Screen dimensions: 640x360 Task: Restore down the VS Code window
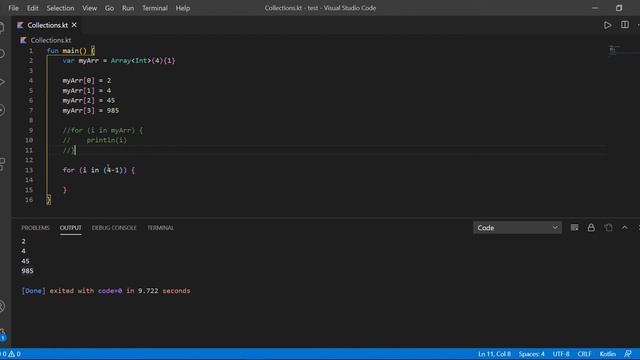tap(619, 8)
